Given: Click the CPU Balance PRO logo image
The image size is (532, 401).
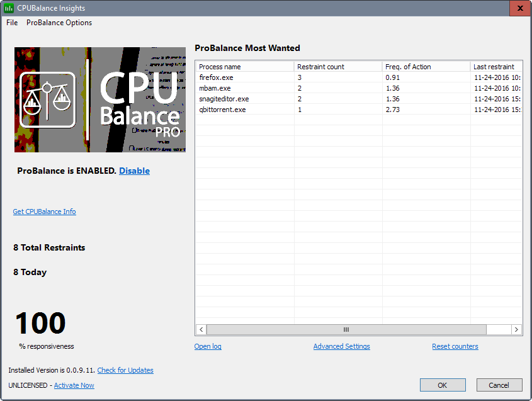Looking at the screenshot, I should click(99, 99).
